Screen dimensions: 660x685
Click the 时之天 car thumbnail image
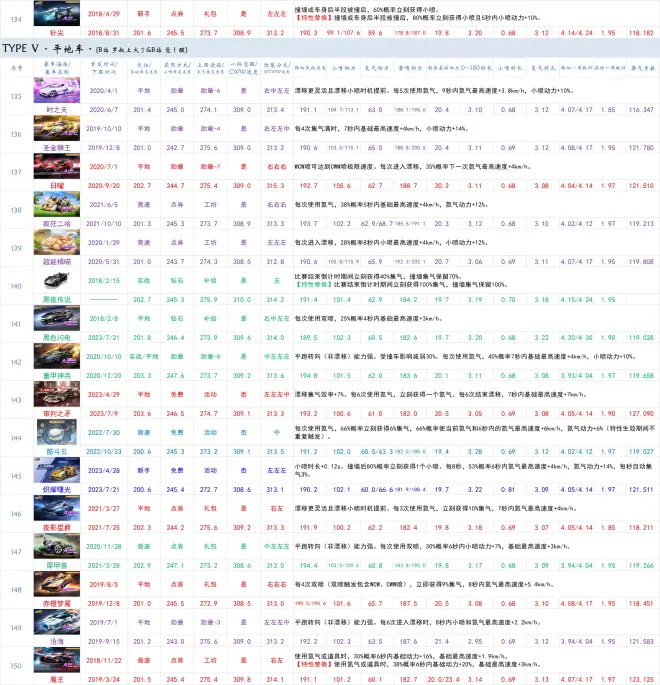coord(57,89)
